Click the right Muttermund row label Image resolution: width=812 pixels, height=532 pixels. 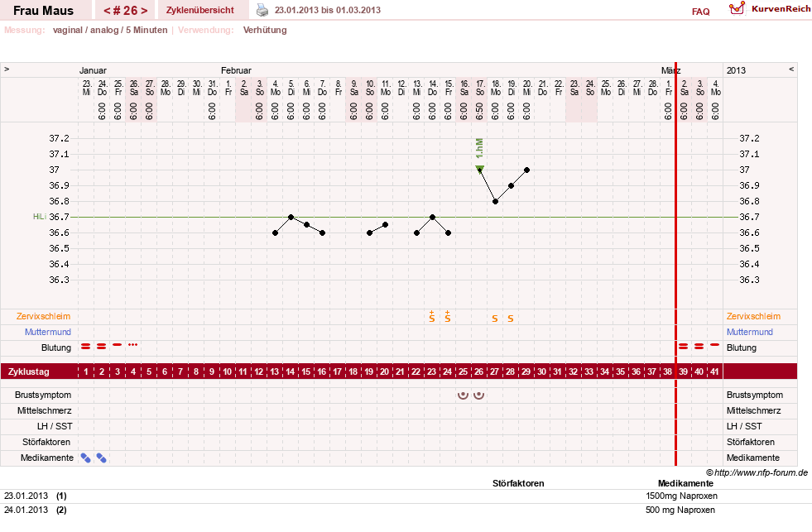pyautogui.click(x=750, y=332)
